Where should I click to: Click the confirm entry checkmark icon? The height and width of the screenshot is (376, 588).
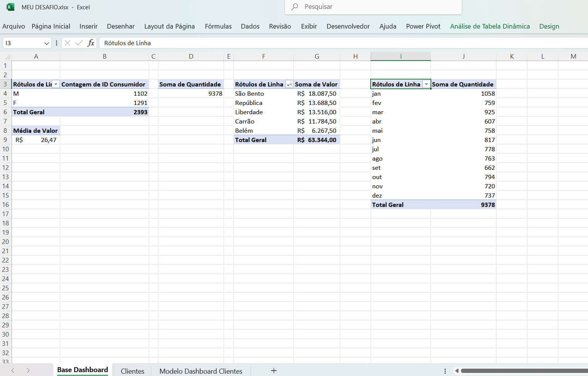[79, 43]
